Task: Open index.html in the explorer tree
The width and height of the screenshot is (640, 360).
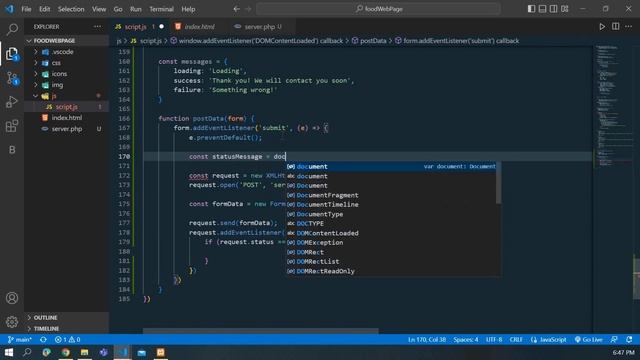Action: (x=67, y=118)
